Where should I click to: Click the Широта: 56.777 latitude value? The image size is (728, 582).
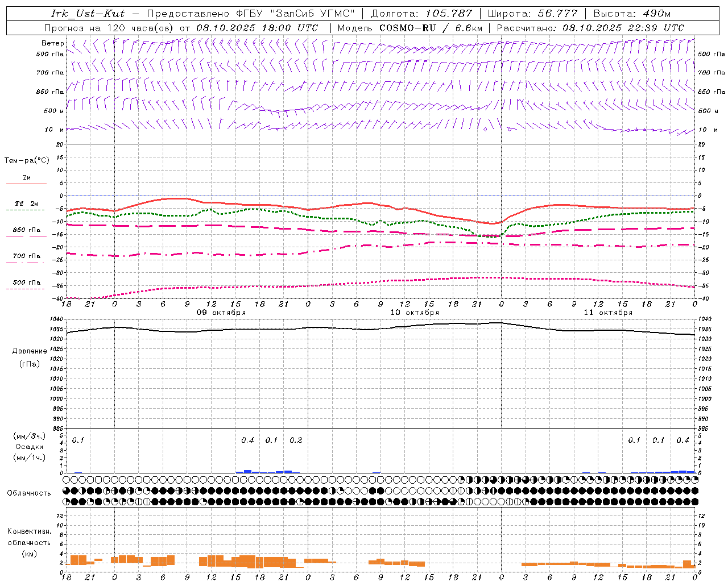point(532,14)
